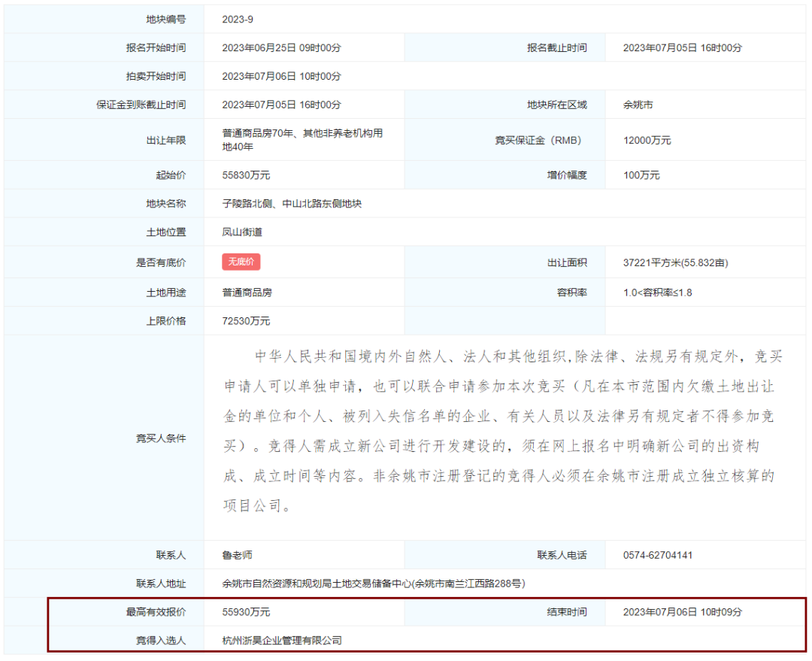Click registration start time 2023年06月25日 09时00分

[282, 47]
